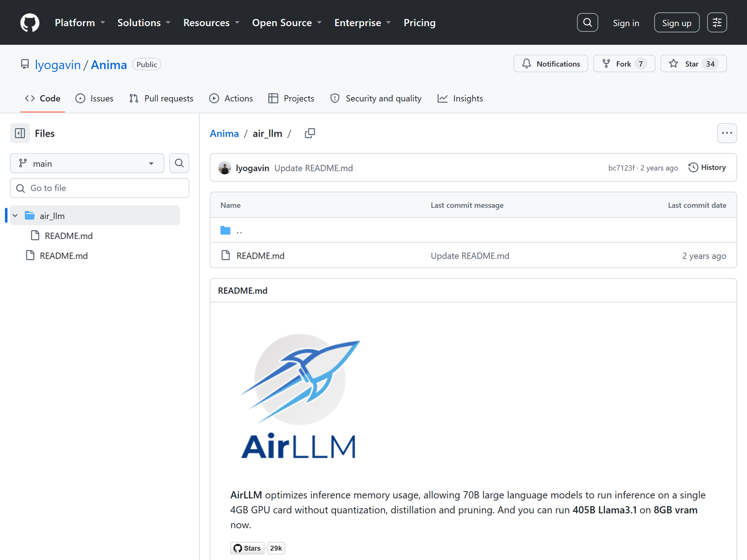
Task: Open the main branch dropdown
Action: tap(87, 163)
